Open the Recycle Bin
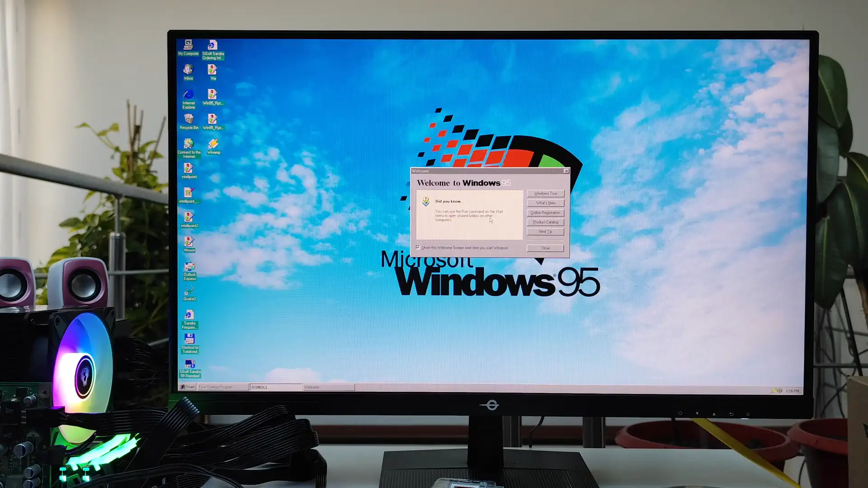Screen dimensions: 868x488 189,122
